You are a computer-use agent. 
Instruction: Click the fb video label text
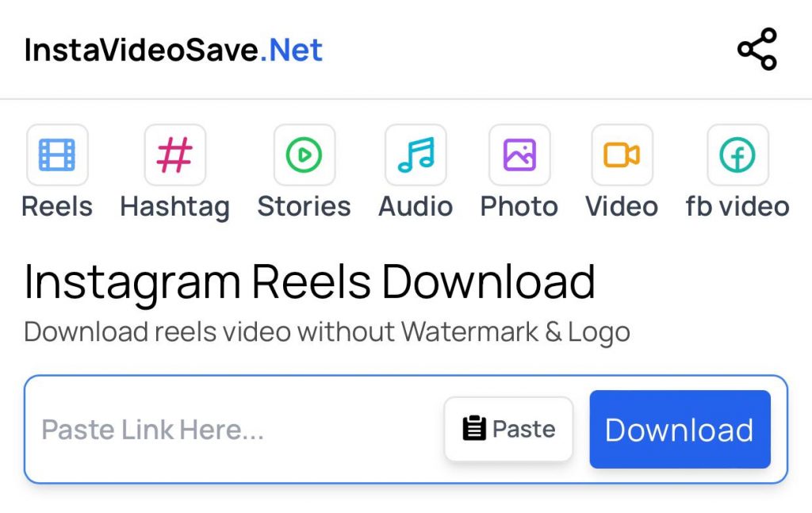coord(737,207)
